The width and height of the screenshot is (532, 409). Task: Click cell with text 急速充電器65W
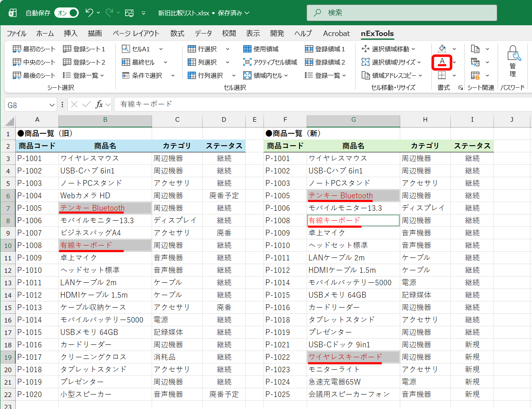353,382
